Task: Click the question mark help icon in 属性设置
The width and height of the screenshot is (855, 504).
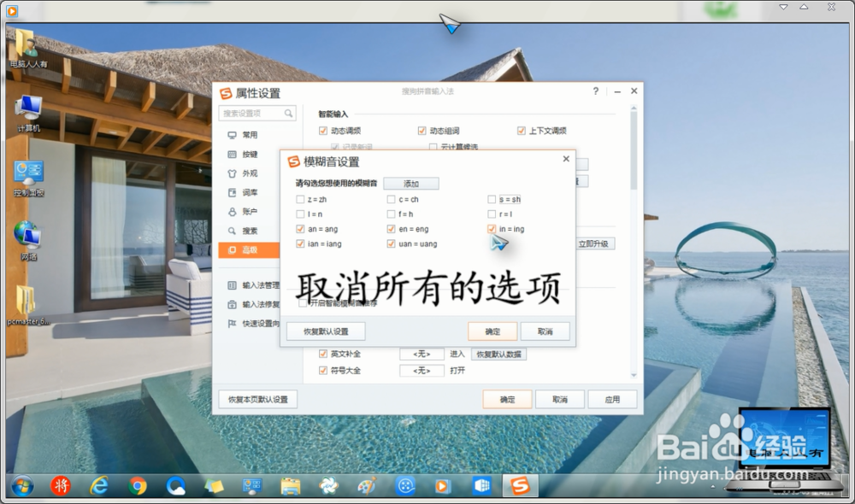Action: click(595, 91)
